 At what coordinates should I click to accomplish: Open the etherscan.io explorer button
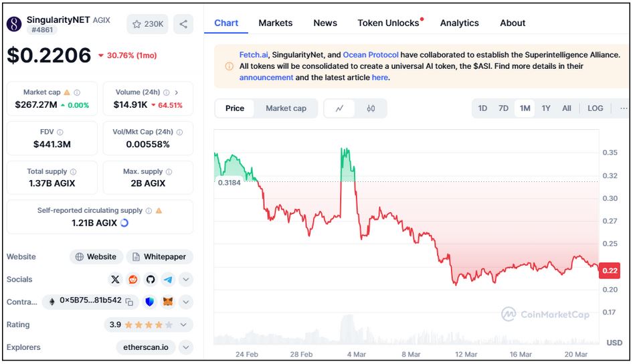click(x=146, y=347)
